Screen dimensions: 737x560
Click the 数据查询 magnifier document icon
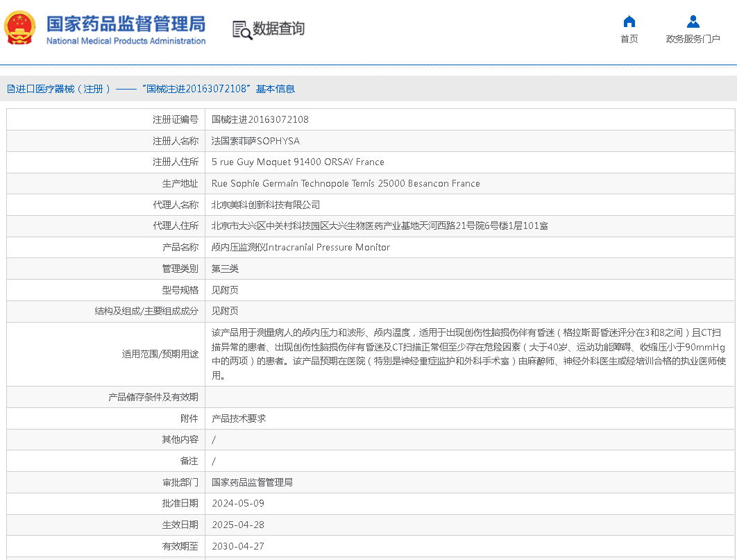tap(242, 29)
